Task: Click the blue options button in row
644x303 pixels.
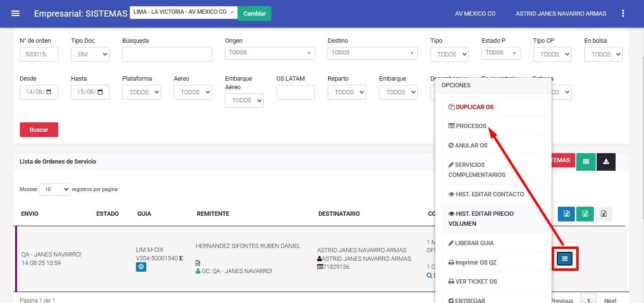Action: point(564,258)
